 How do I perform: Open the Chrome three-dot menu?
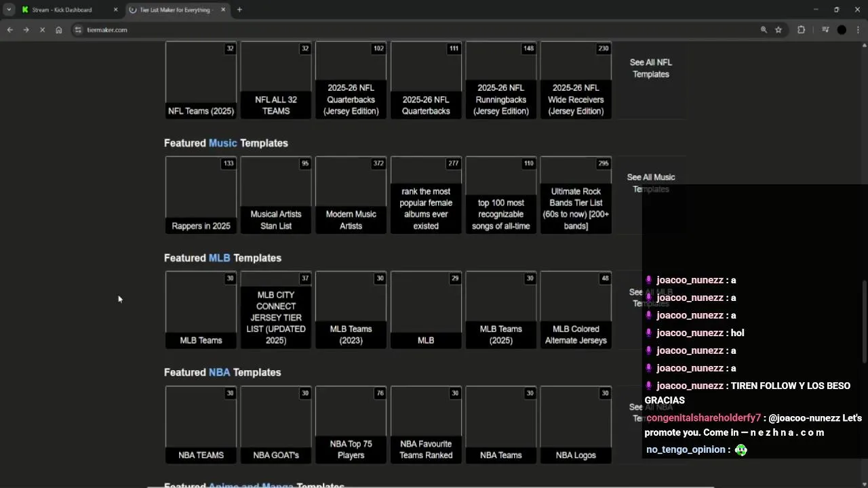coord(859,30)
